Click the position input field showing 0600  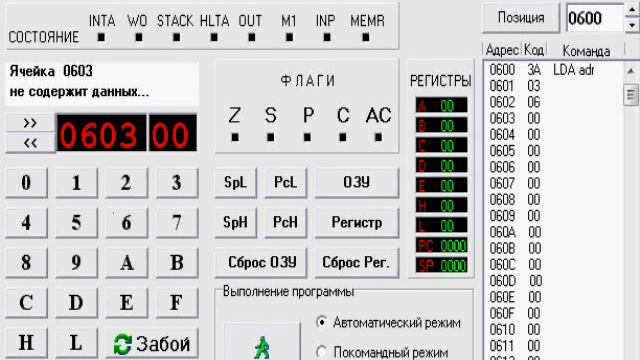click(595, 18)
